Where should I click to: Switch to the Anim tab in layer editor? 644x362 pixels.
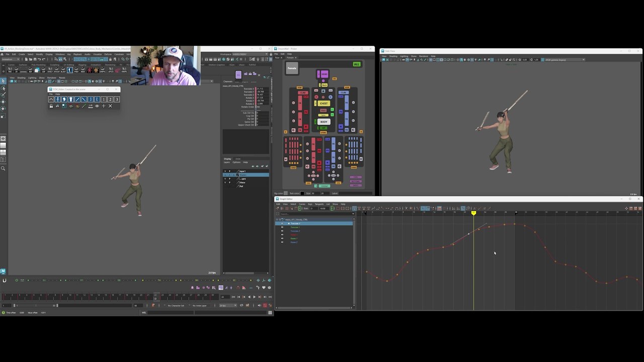click(x=238, y=159)
